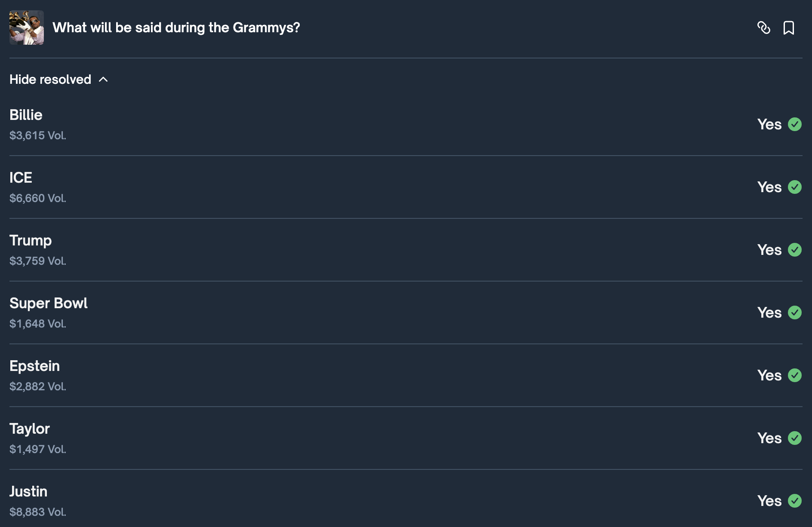Open the Billie market row

[x=26, y=115]
